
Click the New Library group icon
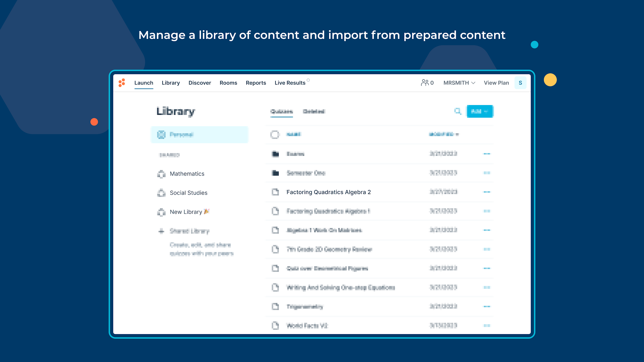(161, 212)
